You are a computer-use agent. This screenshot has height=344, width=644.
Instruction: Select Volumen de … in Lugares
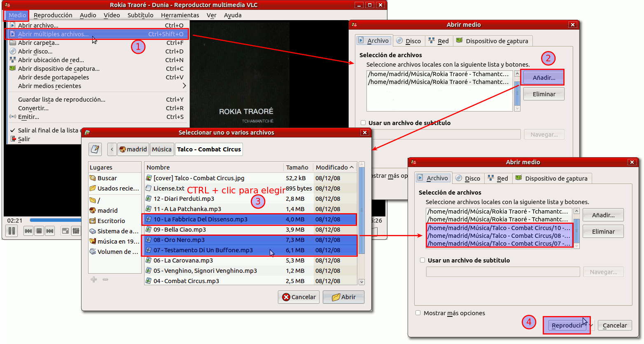[x=114, y=252]
